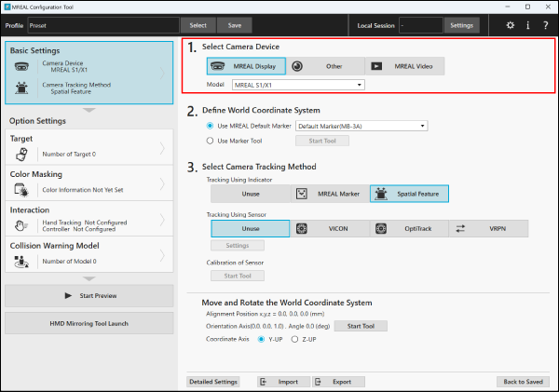Image resolution: width=559 pixels, height=392 pixels.
Task: Click the chevron on Basic Settings panel
Action: tap(162, 73)
